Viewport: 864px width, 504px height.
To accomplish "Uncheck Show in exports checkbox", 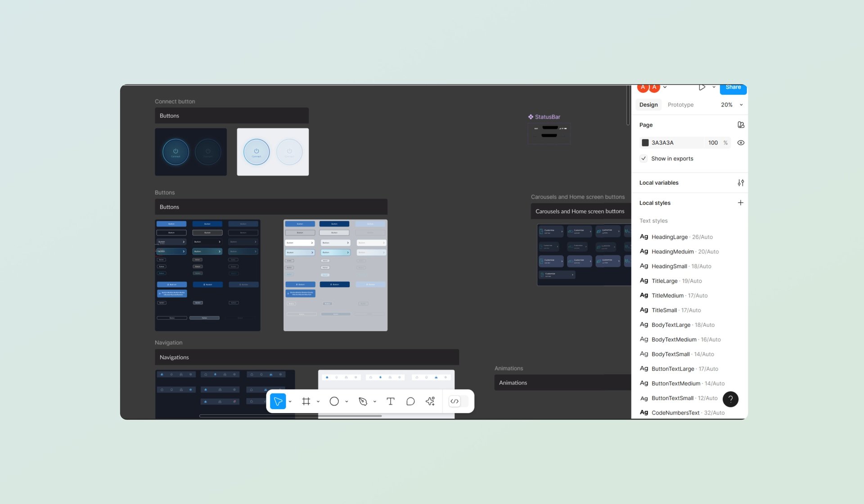I will (x=643, y=159).
